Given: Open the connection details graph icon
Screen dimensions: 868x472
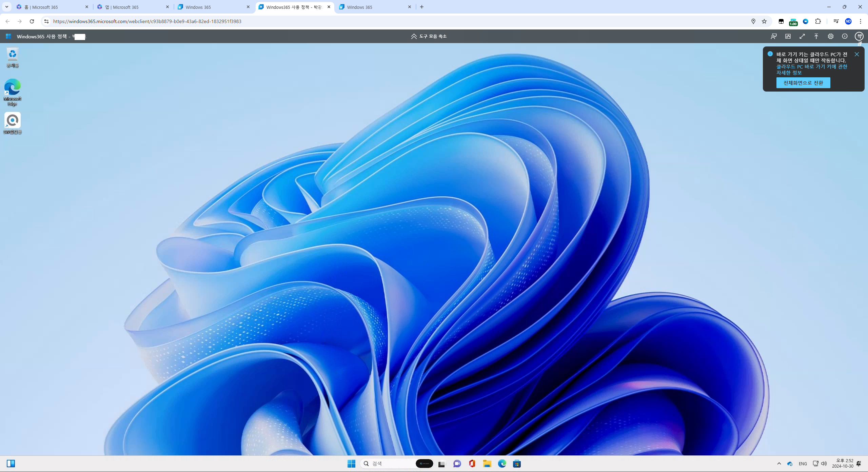Looking at the screenshot, I should pyautogui.click(x=788, y=36).
